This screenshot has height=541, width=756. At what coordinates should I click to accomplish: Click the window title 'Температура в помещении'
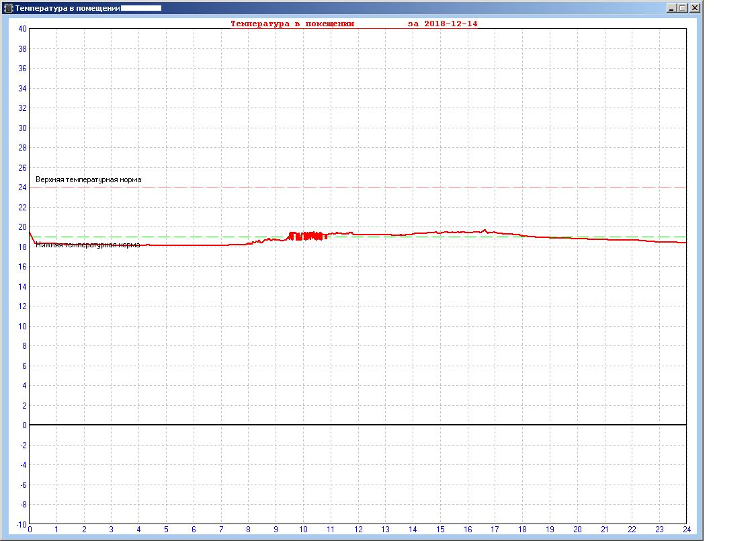67,8
